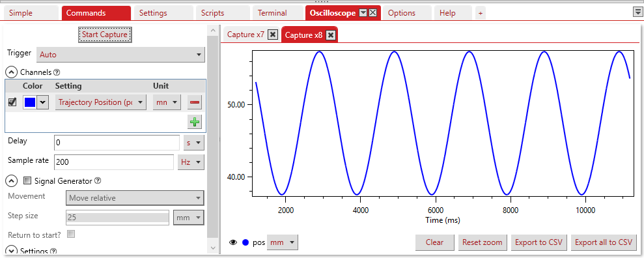The height and width of the screenshot is (258, 644).
Task: Open the Sample rate Hz unit dropdown
Action: coord(191,162)
